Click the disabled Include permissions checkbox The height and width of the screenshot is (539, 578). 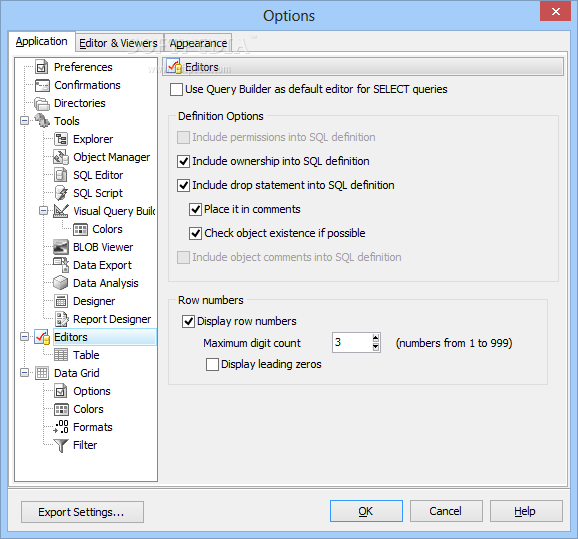pyautogui.click(x=184, y=138)
